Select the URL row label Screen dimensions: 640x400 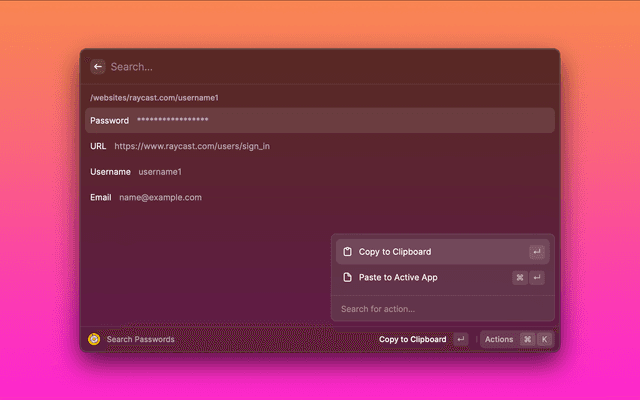(x=98, y=146)
